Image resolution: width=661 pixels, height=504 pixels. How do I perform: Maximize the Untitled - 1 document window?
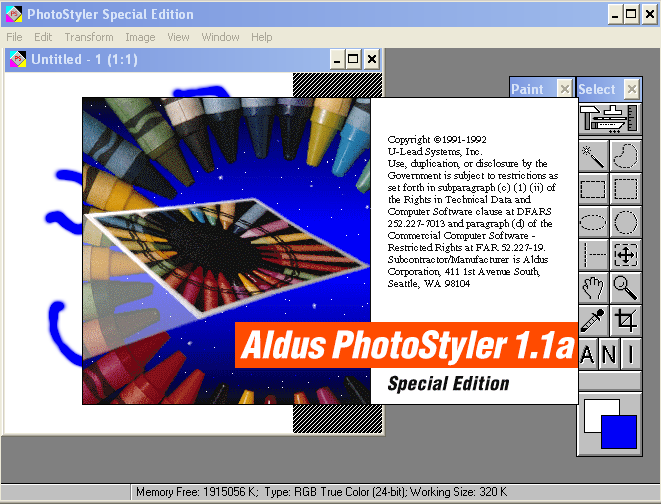pos(353,59)
